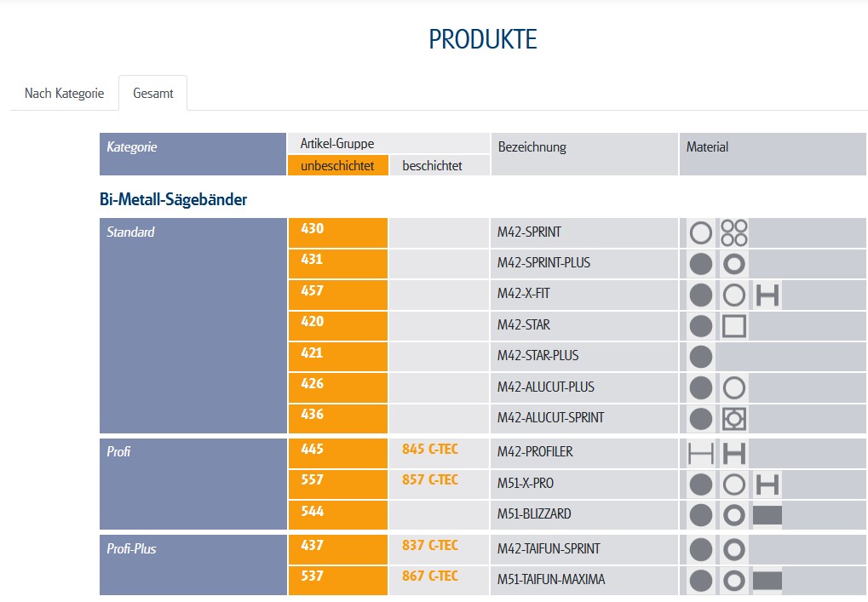Click circle-in-square icon for M42-ALUCUT-SPRINT
Viewport: 868px width, 602px height.
[x=733, y=419]
